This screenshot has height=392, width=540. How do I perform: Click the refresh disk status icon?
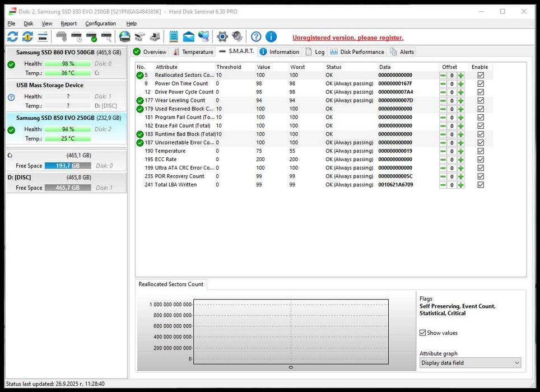click(x=12, y=37)
